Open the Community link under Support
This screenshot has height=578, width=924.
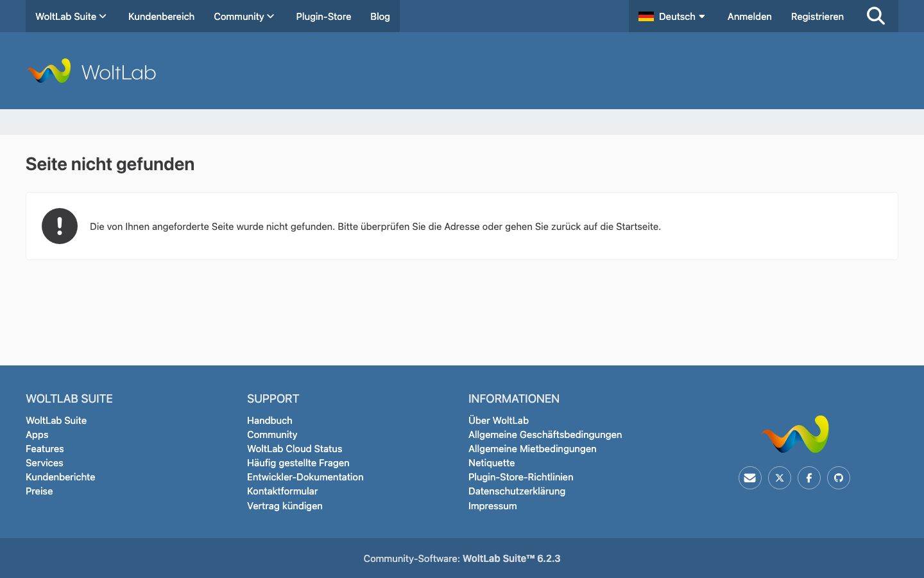coord(272,435)
